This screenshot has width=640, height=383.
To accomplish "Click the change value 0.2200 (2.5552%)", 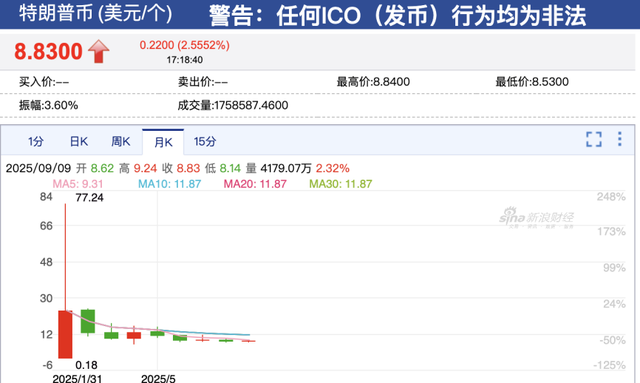I will pyautogui.click(x=184, y=45).
